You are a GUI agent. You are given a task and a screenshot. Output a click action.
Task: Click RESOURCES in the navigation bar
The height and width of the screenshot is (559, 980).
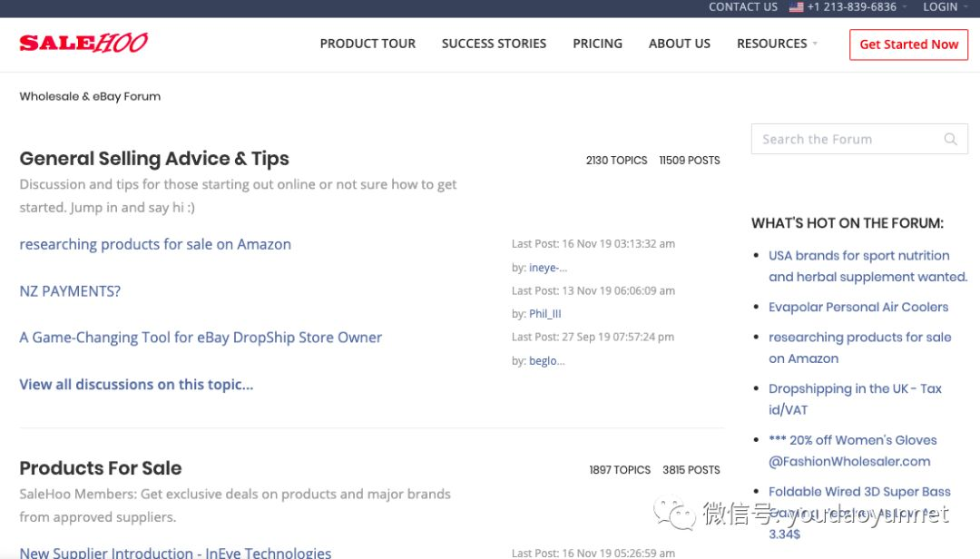point(772,44)
